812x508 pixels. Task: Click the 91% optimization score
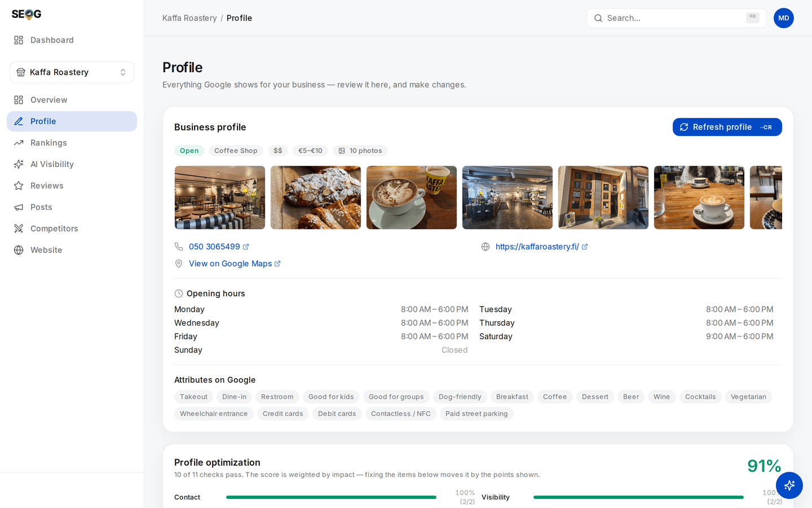tap(764, 466)
